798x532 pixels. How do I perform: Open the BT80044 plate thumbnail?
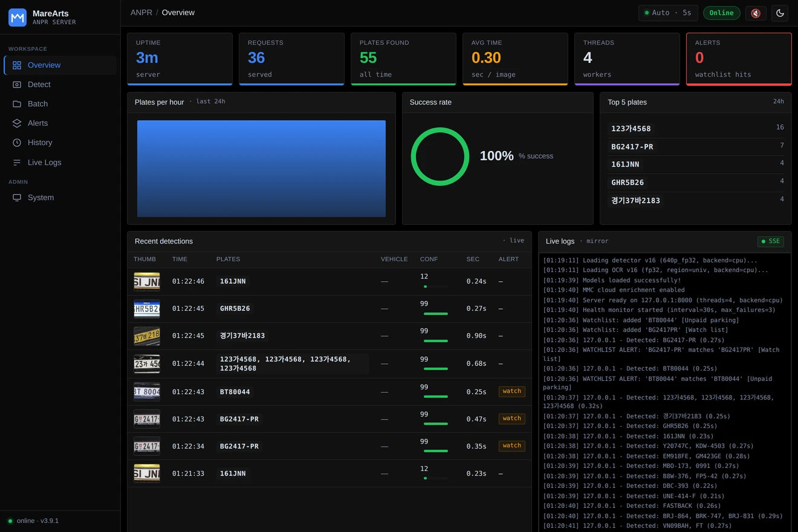pyautogui.click(x=147, y=392)
